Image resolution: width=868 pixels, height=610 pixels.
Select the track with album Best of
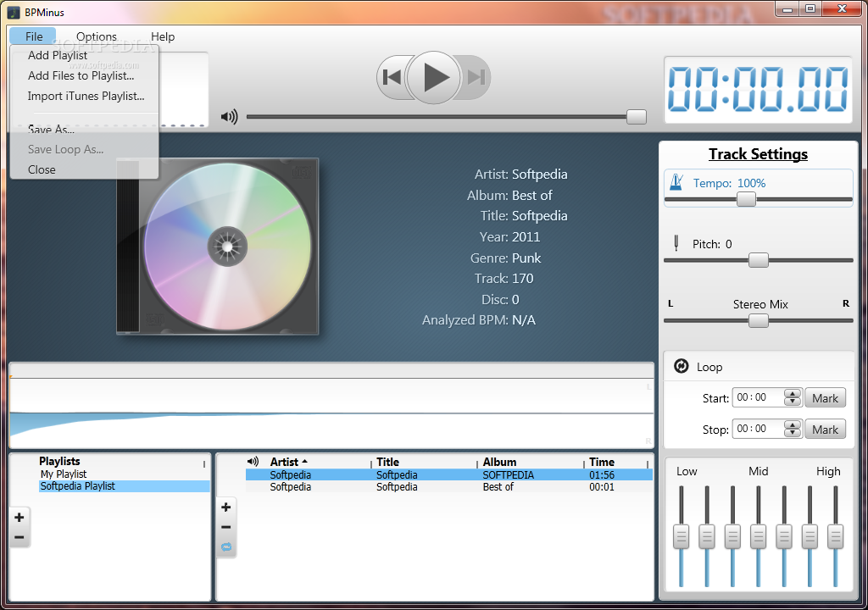pyautogui.click(x=449, y=487)
